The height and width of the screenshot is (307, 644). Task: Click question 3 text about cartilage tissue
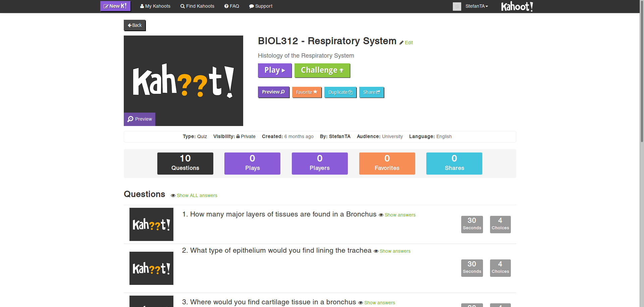pyautogui.click(x=269, y=302)
